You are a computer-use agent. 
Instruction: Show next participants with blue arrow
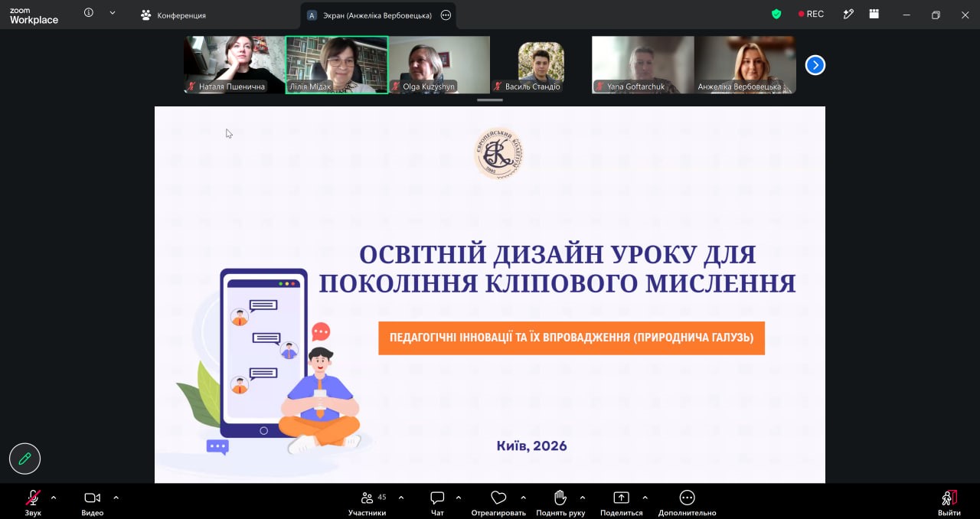pos(815,65)
